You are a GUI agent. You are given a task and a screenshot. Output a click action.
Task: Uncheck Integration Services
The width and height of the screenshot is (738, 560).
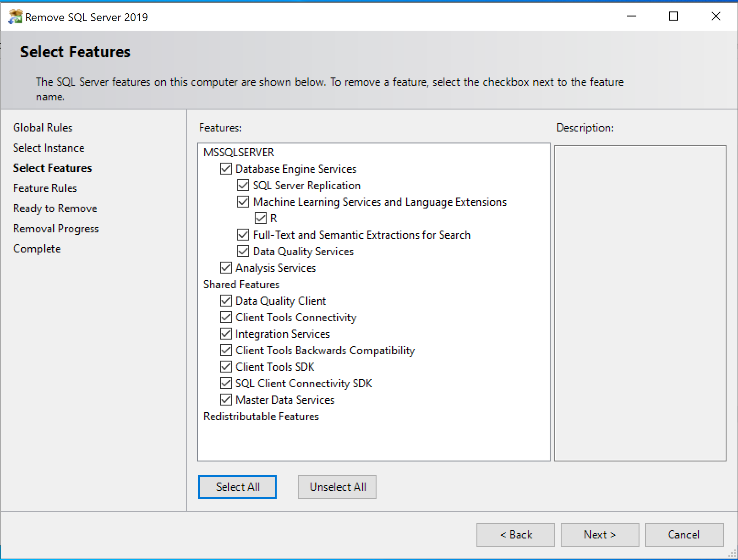point(225,334)
